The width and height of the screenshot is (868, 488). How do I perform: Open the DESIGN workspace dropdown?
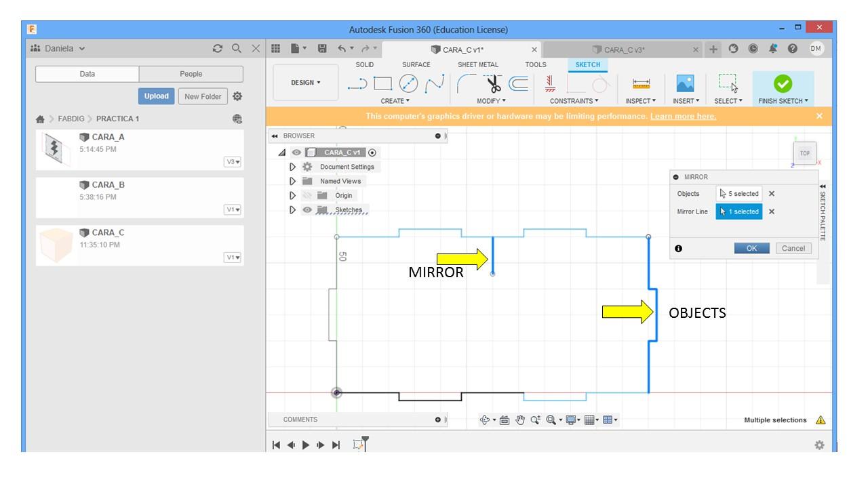pyautogui.click(x=306, y=83)
